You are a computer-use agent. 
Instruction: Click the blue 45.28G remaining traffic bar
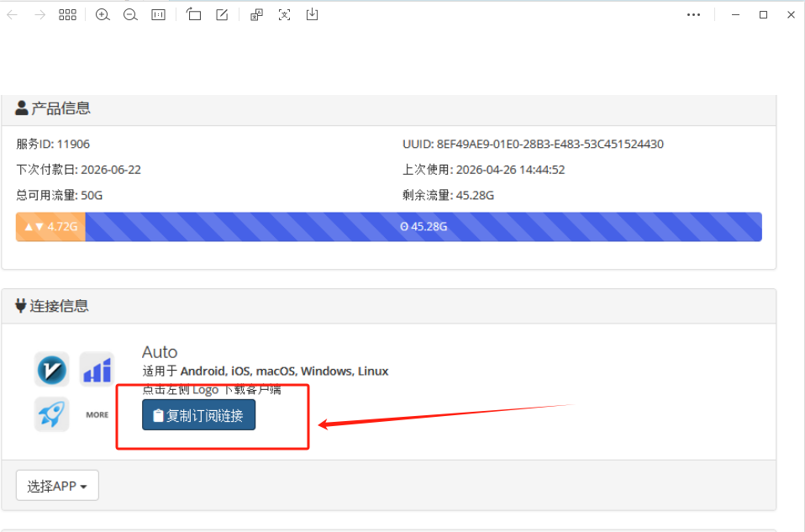coord(424,227)
